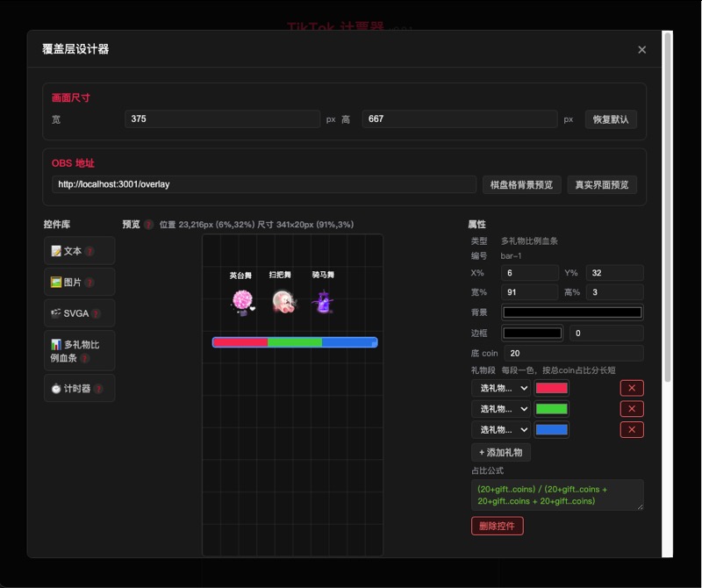Click the 宽% field showing 91
The image size is (702, 588).
point(530,292)
